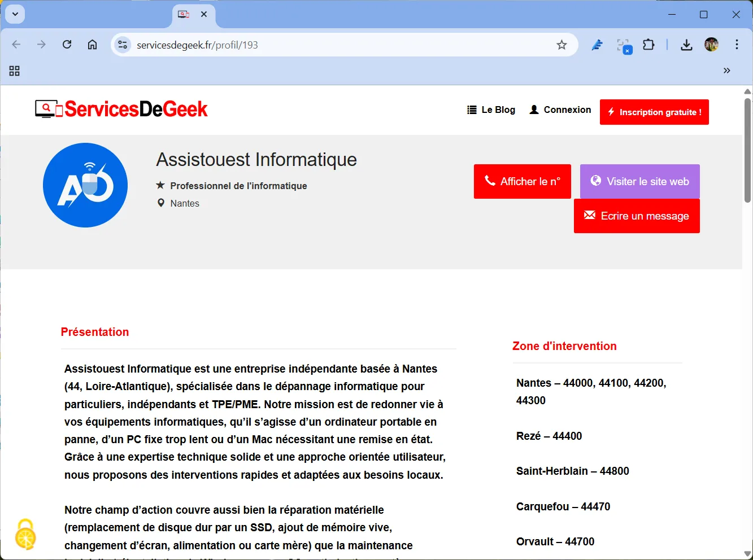Click the Présentation heading
The width and height of the screenshot is (753, 560).
(95, 332)
